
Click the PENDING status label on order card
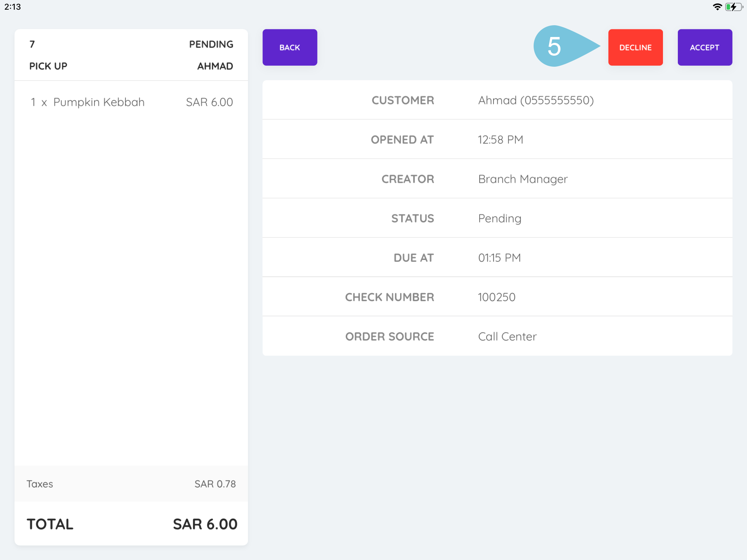(211, 44)
